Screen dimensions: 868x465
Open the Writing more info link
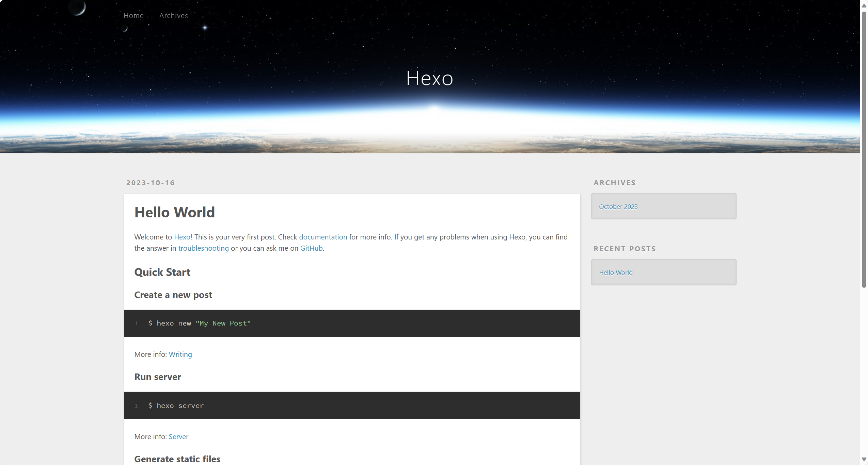pos(180,354)
